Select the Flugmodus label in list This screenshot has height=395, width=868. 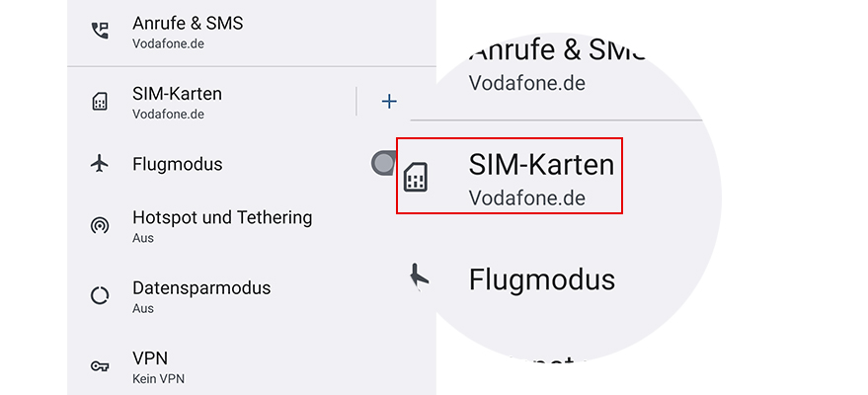pos(178,164)
